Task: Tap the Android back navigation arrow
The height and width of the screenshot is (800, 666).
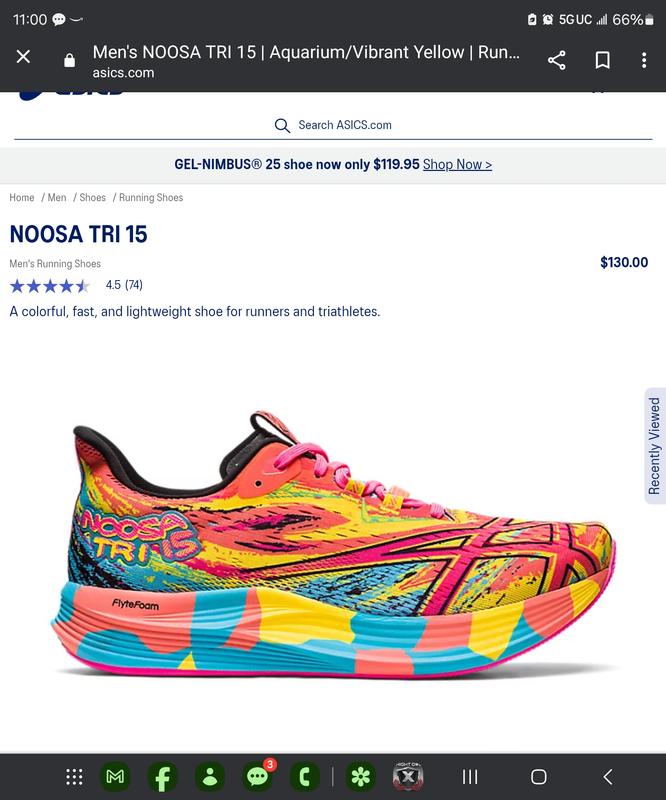Action: tap(607, 777)
